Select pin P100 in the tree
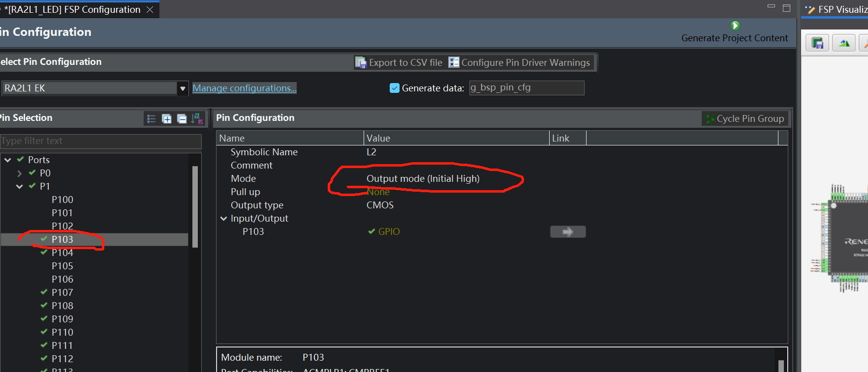The height and width of the screenshot is (372, 868). click(62, 200)
